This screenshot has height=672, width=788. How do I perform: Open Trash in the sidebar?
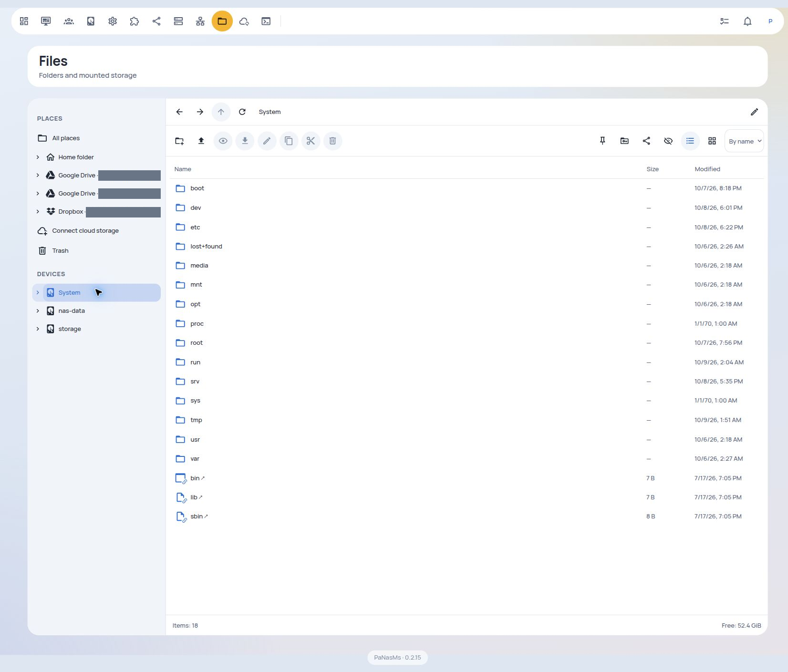96,250
